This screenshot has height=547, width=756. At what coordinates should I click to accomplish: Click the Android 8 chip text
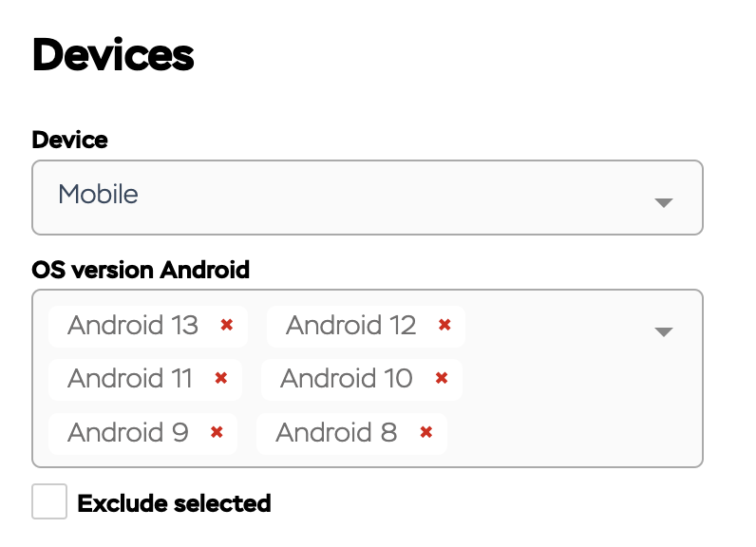click(336, 433)
